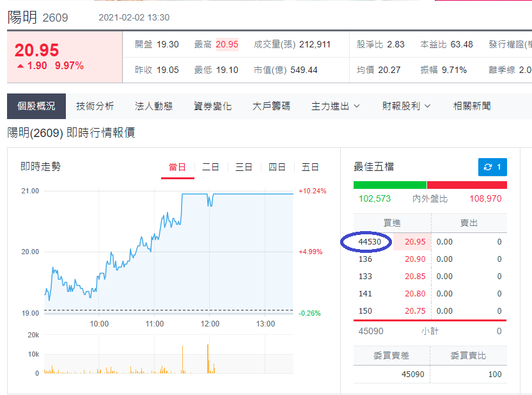The width and height of the screenshot is (532, 395).
Task: Click the bid quantity 136
Action: (x=365, y=259)
